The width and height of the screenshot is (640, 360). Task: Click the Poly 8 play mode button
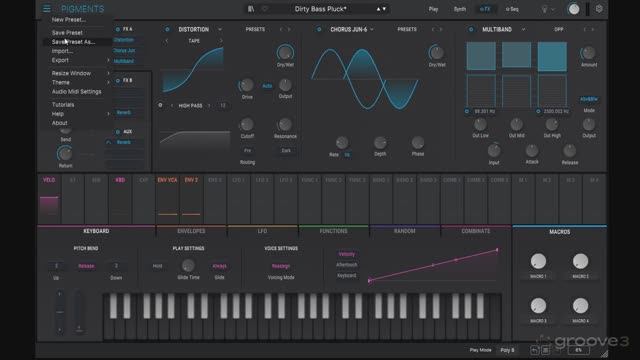507,350
